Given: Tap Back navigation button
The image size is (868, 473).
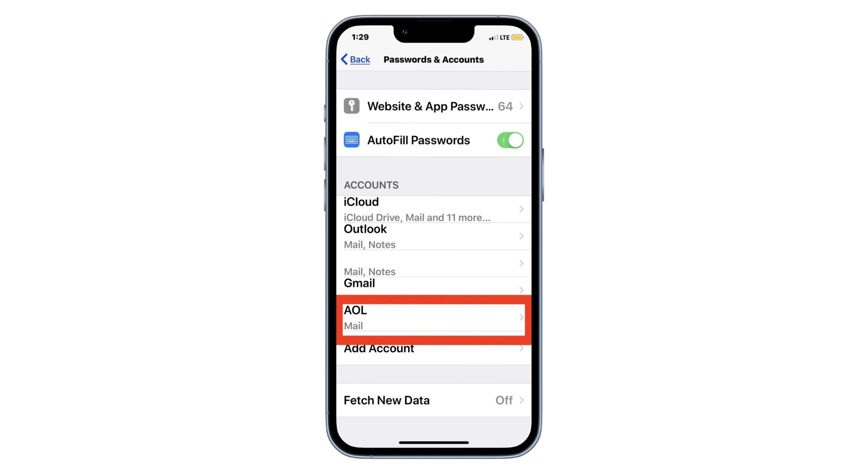Looking at the screenshot, I should point(355,59).
